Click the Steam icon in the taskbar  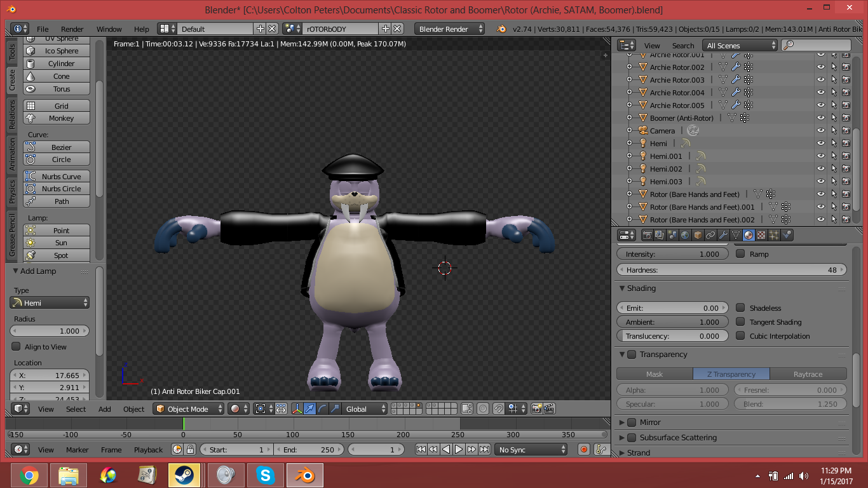184,475
